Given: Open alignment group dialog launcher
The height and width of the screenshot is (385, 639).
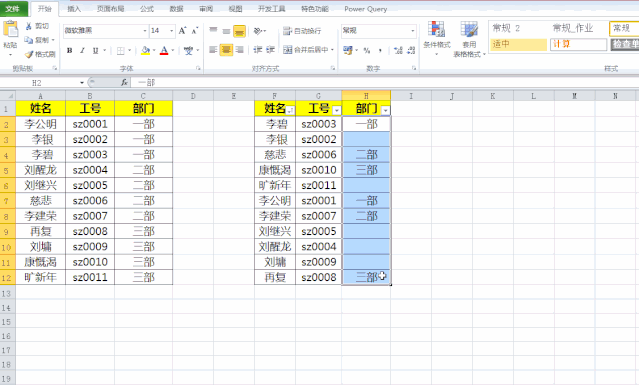Looking at the screenshot, I should [333, 68].
